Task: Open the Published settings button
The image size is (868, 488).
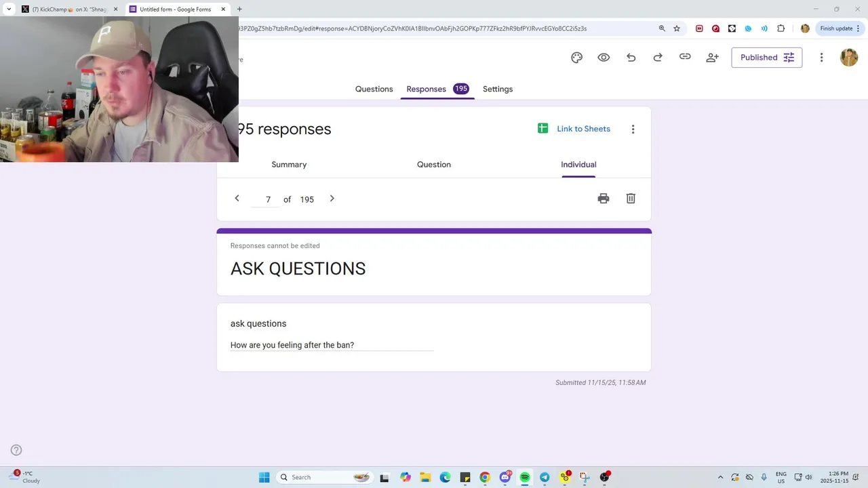Action: [766, 58]
